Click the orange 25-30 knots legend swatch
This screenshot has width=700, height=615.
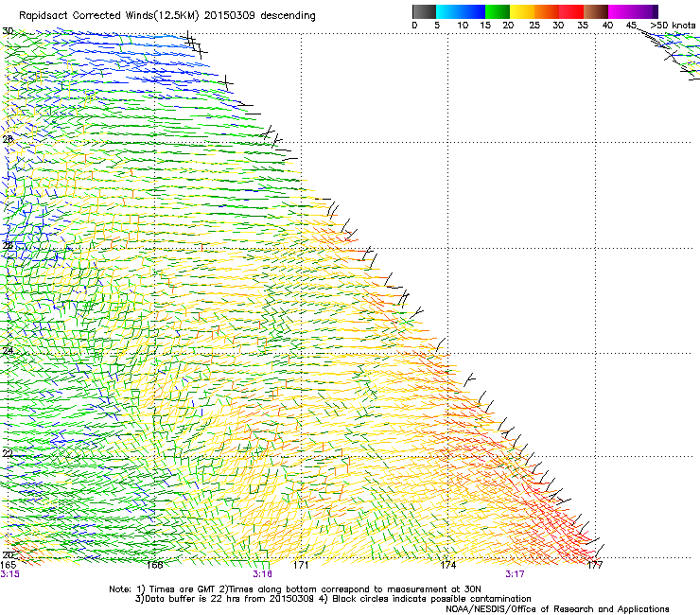(547, 11)
